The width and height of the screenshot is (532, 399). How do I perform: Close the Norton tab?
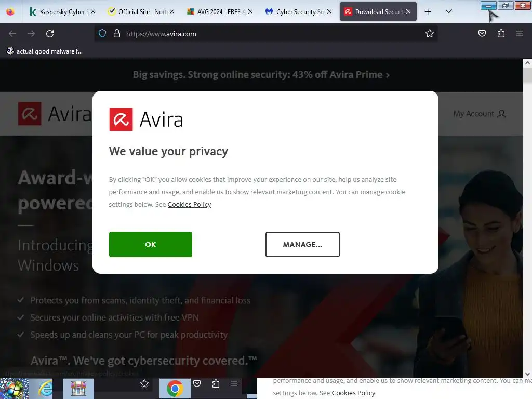172,11
